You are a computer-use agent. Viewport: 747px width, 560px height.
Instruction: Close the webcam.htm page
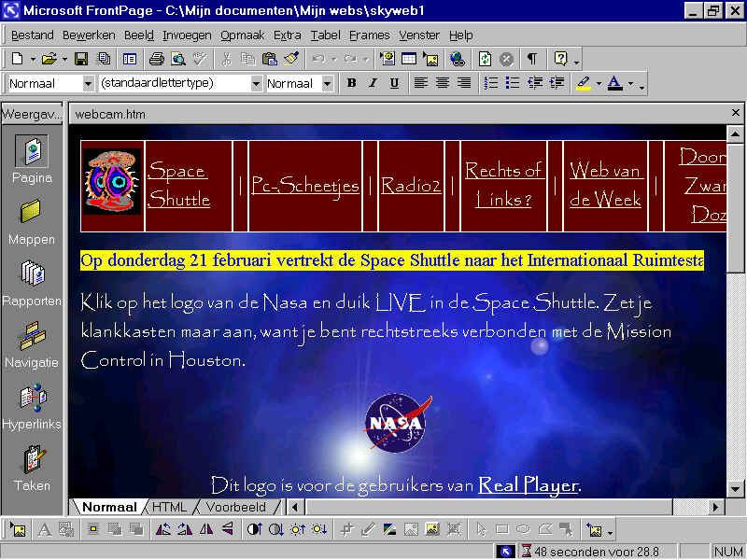(736, 112)
